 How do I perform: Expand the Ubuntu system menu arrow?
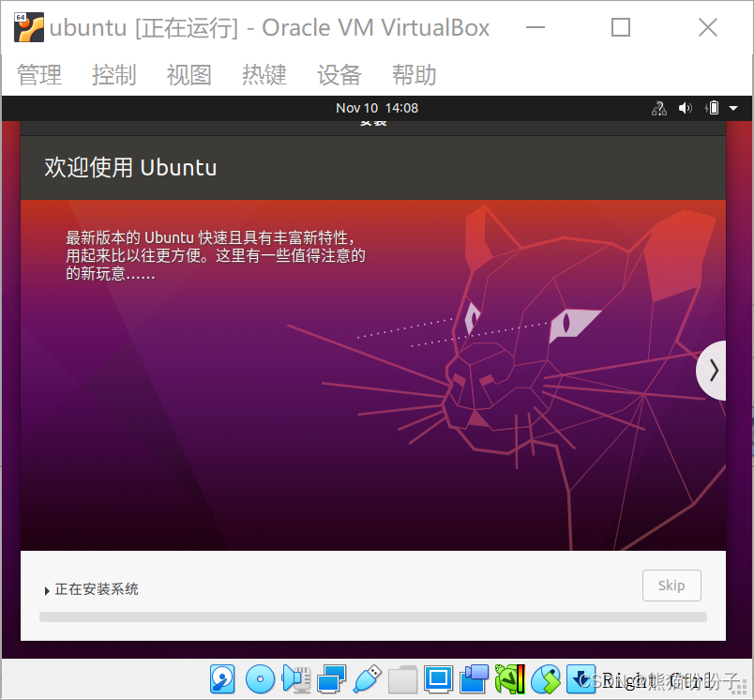coord(733,108)
